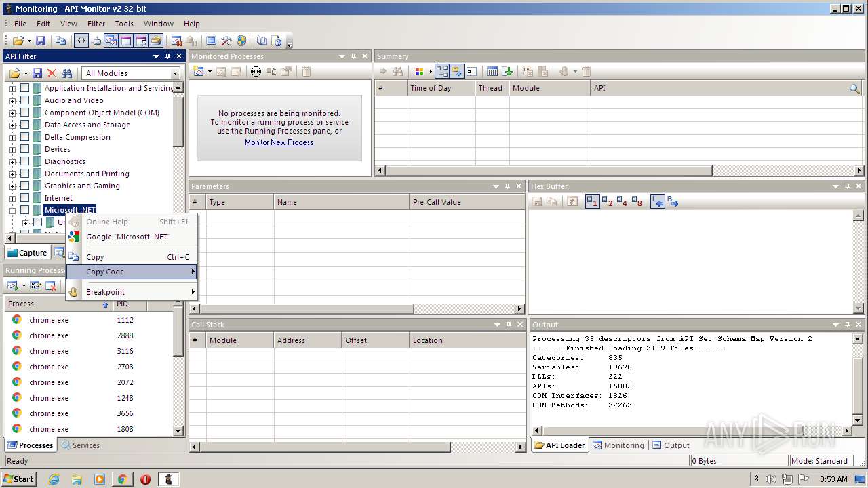The height and width of the screenshot is (488, 868).
Task: Click the columns icon in Summary toolbar
Action: [492, 71]
